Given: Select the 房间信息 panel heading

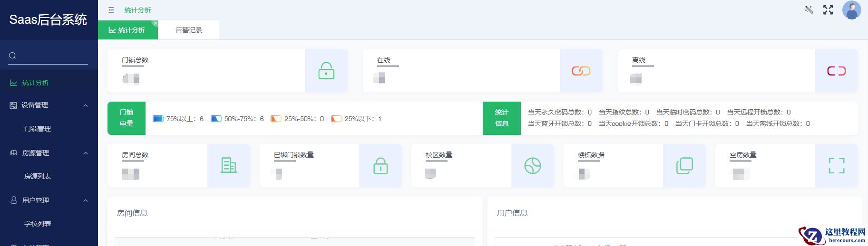Looking at the screenshot, I should 132,213.
